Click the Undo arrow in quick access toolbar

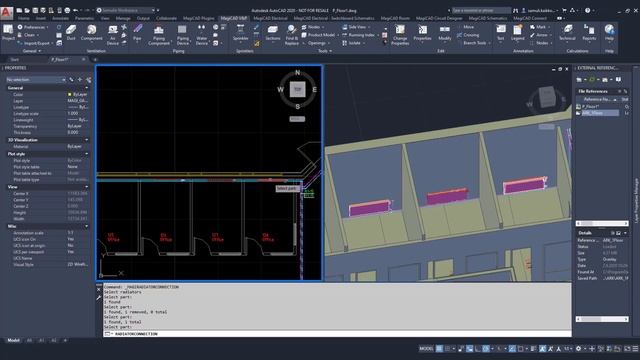[x=76, y=10]
